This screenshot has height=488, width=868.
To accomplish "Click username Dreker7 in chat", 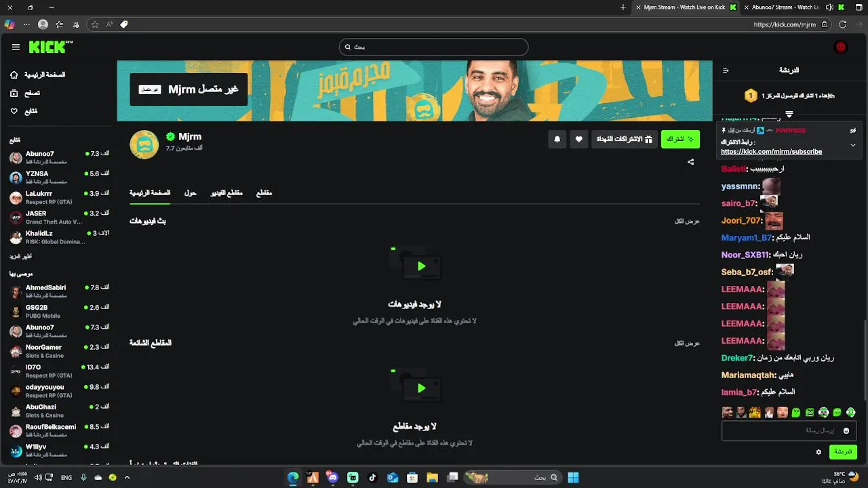I will point(737,358).
